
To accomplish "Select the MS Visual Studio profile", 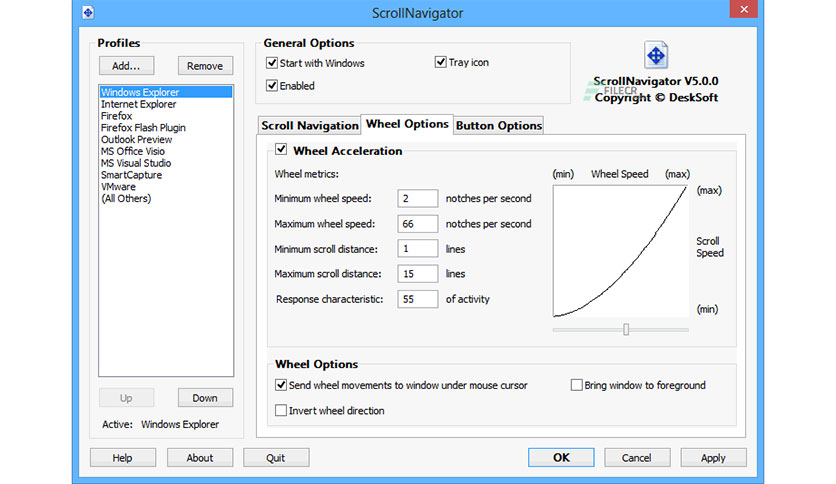I will (166, 163).
